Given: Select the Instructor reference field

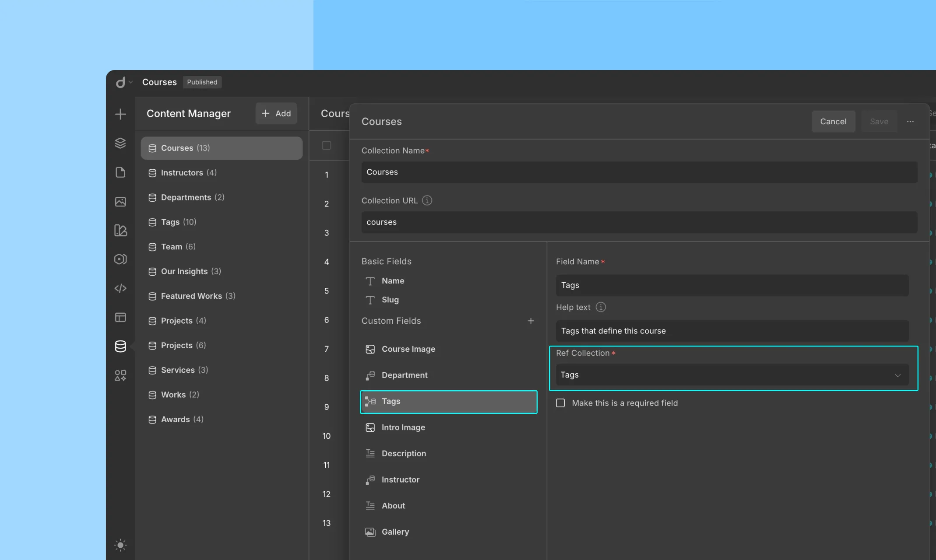Looking at the screenshot, I should pyautogui.click(x=449, y=480).
